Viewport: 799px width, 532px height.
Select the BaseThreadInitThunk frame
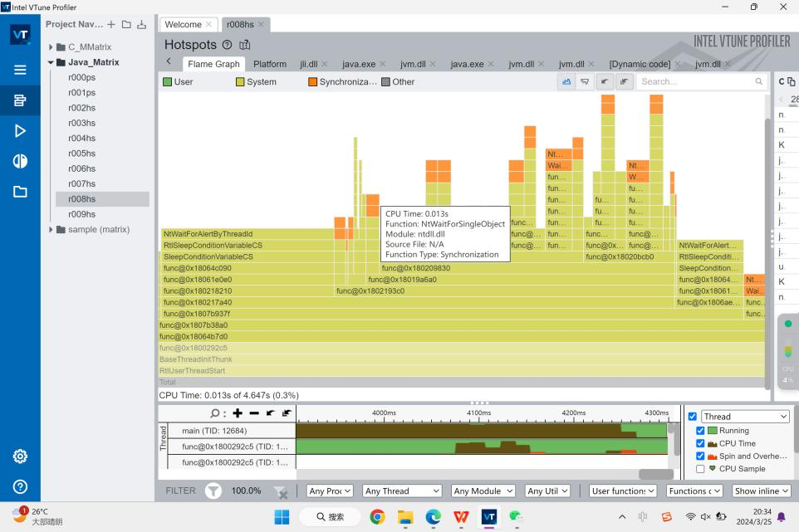click(461, 359)
